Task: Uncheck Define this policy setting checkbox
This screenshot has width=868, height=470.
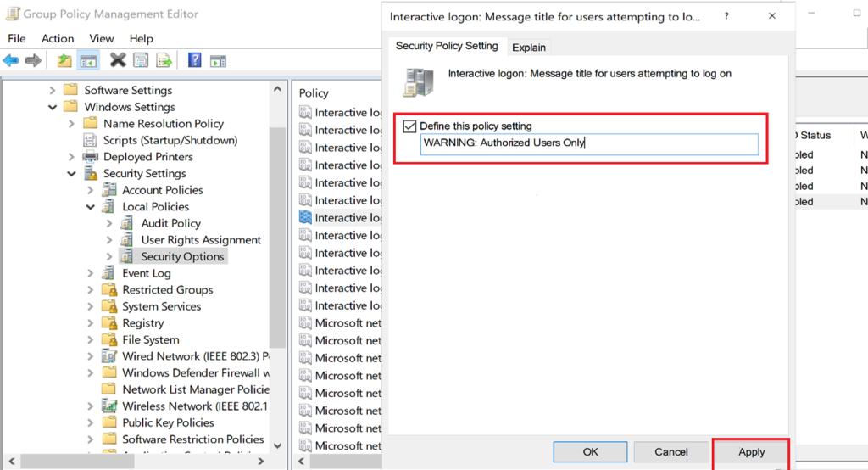Action: [x=410, y=126]
